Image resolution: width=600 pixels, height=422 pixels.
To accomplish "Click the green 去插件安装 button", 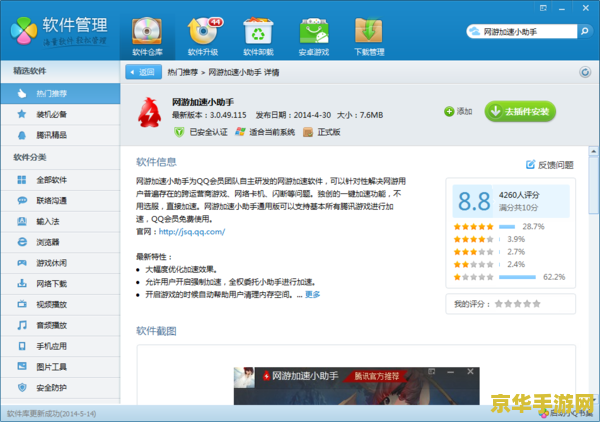I will pyautogui.click(x=520, y=111).
